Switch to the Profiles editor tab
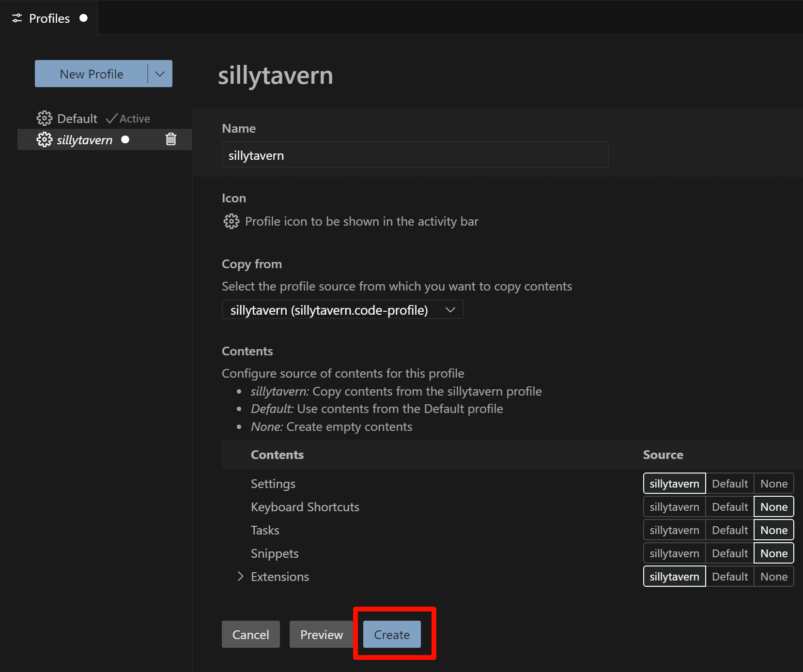803x672 pixels. [49, 18]
